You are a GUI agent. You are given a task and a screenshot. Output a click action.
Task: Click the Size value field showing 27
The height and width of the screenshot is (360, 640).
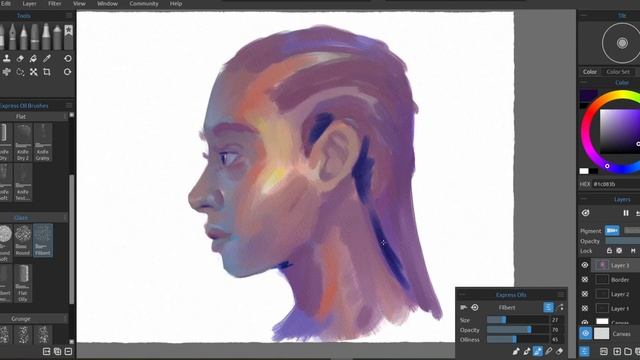557,320
